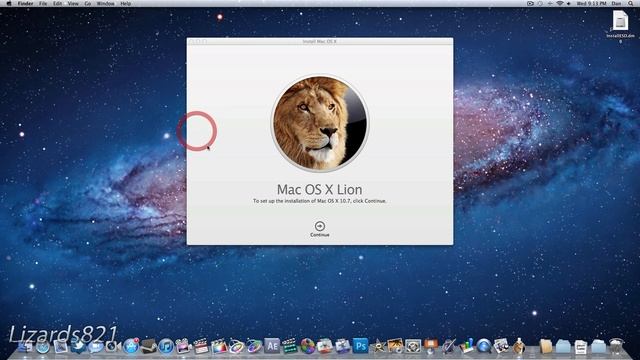Open After Effects from the Dock

point(272,346)
